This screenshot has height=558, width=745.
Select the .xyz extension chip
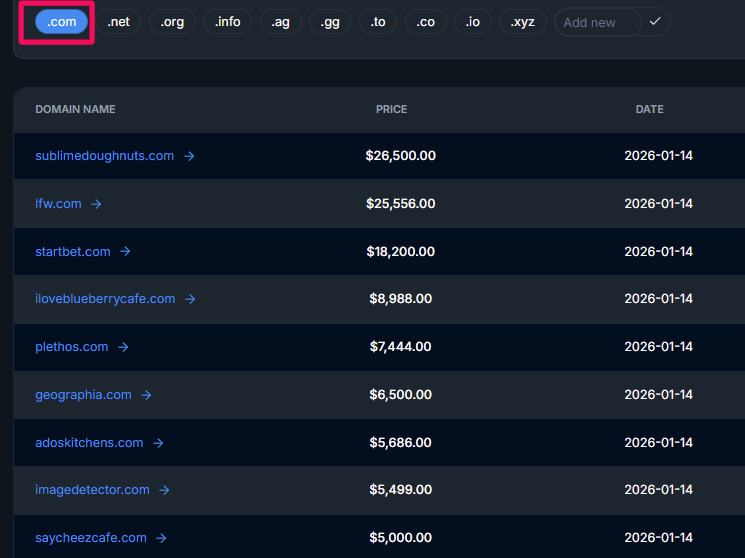tap(523, 22)
